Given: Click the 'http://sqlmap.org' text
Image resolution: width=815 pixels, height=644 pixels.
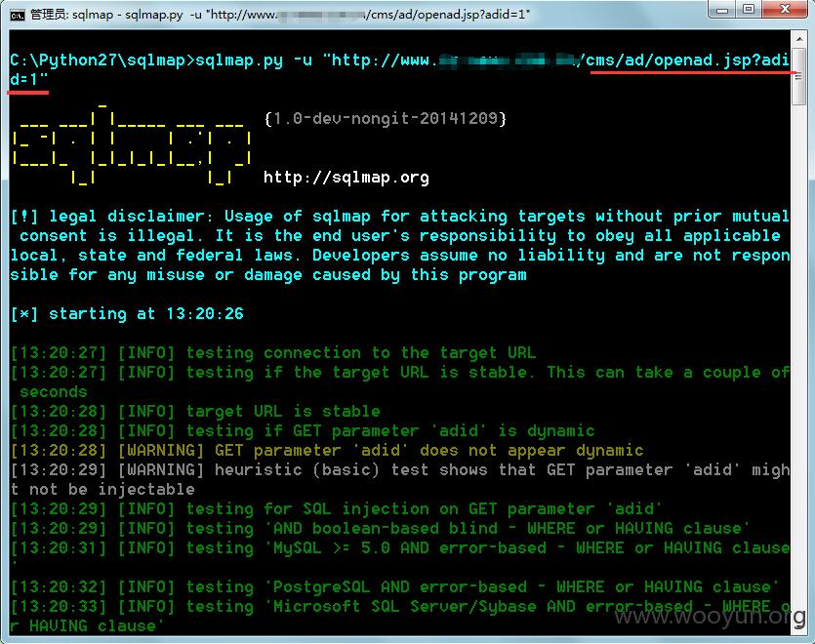Looking at the screenshot, I should 346,178.
